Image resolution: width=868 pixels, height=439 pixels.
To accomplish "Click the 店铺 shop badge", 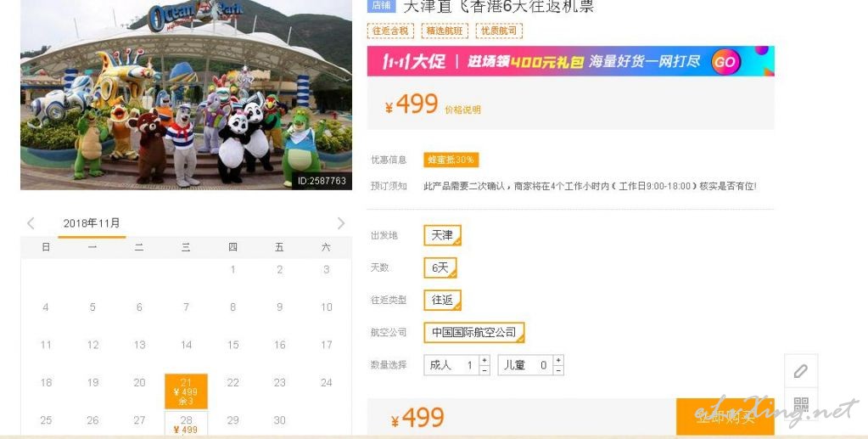I will (x=382, y=6).
